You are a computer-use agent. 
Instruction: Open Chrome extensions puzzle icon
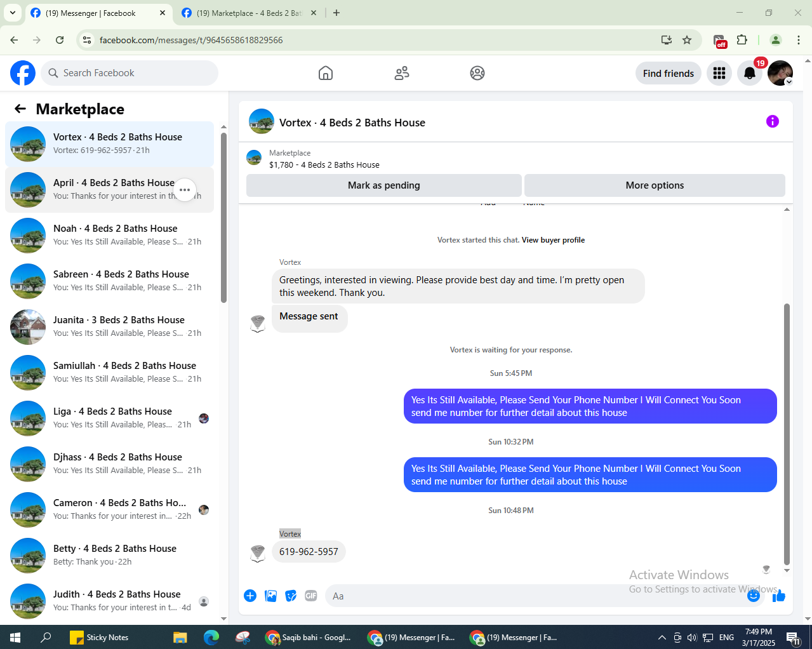pos(742,40)
